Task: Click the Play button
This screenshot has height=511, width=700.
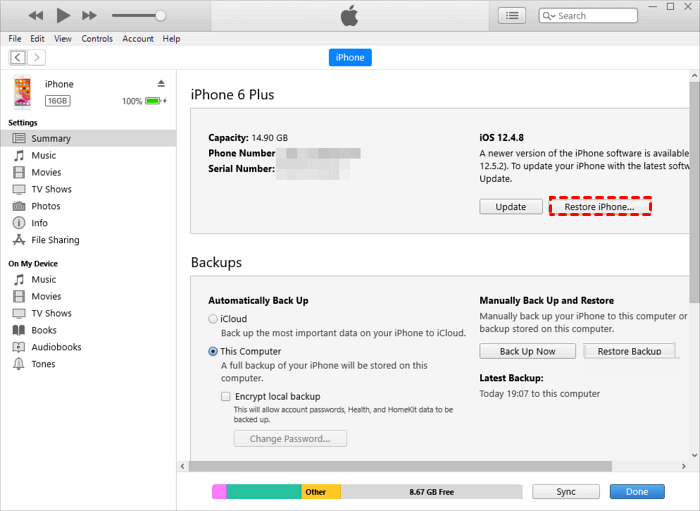Action: (x=63, y=16)
